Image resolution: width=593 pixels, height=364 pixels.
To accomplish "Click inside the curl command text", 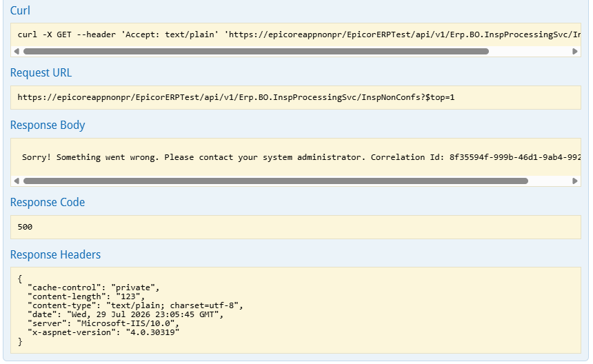I will click(x=299, y=34).
